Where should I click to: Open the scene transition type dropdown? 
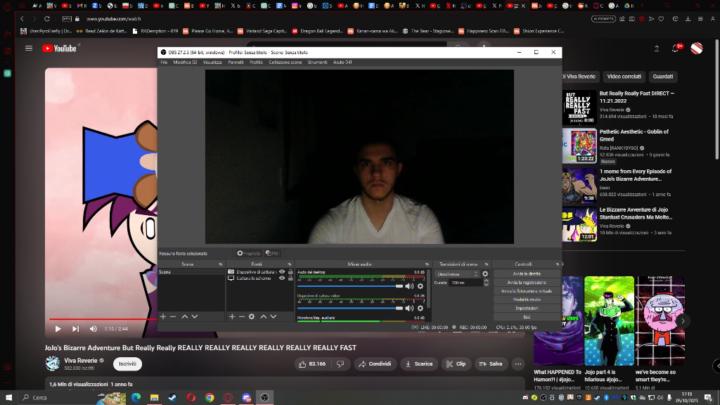click(x=457, y=274)
